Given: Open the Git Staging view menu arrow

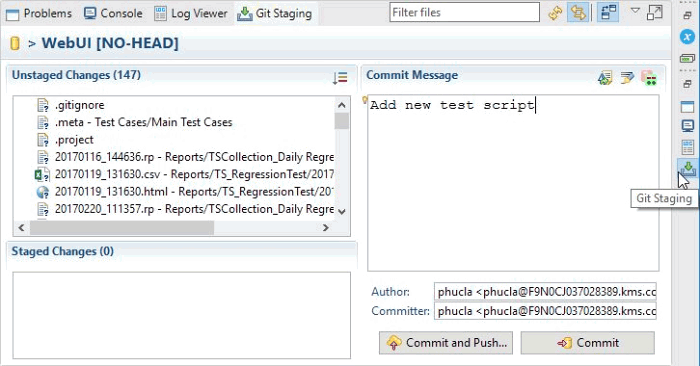Looking at the screenshot, I should 635,11.
